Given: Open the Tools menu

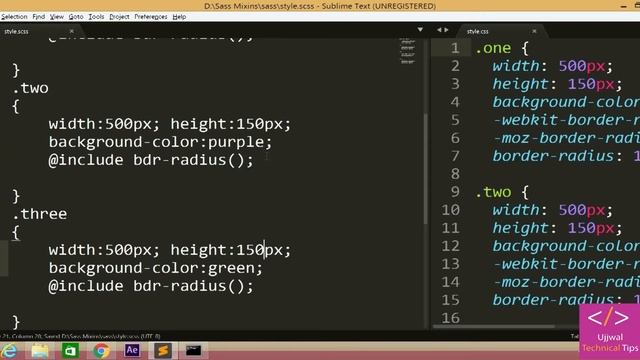Looking at the screenshot, I should click(x=96, y=17).
